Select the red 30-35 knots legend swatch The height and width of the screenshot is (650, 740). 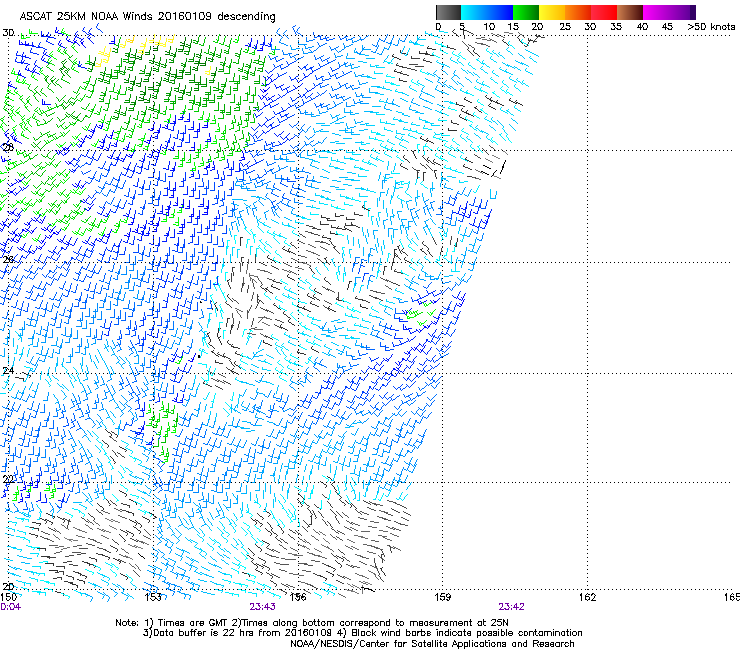point(604,12)
